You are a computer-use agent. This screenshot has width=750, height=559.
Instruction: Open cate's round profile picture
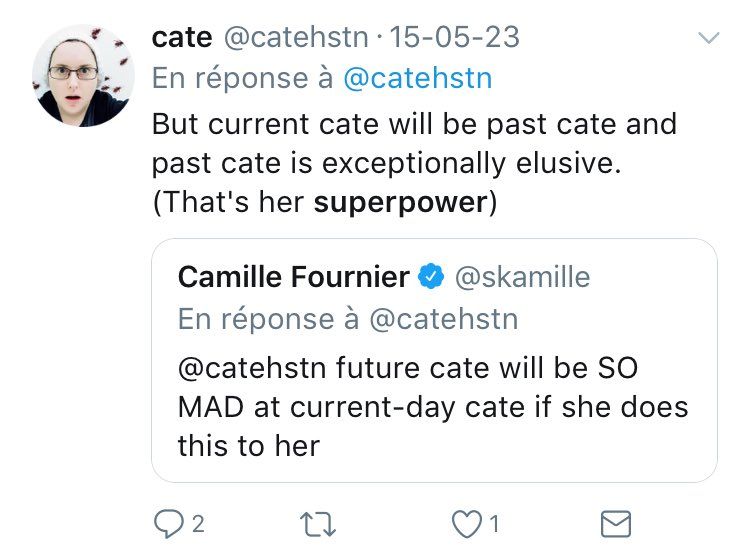(x=83, y=76)
